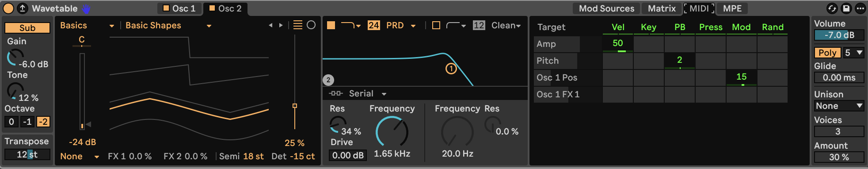
Task: Open the PRD filter circuit dropdown
Action: 400,25
